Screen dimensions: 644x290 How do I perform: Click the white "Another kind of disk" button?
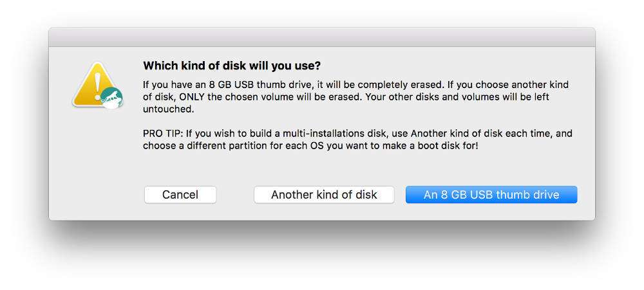click(324, 195)
